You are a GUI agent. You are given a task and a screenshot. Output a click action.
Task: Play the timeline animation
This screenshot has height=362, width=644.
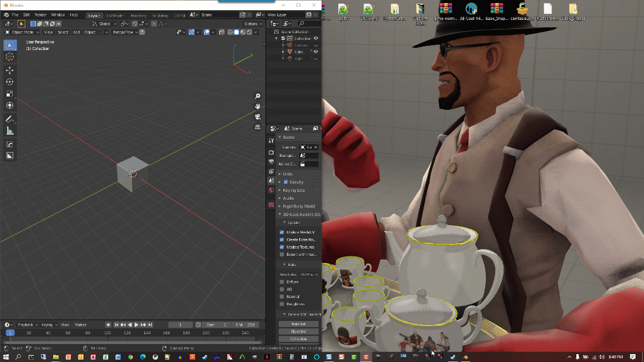[x=137, y=325]
